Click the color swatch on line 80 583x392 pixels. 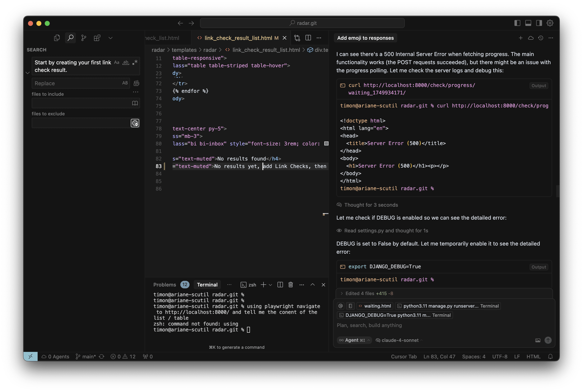coord(326,144)
